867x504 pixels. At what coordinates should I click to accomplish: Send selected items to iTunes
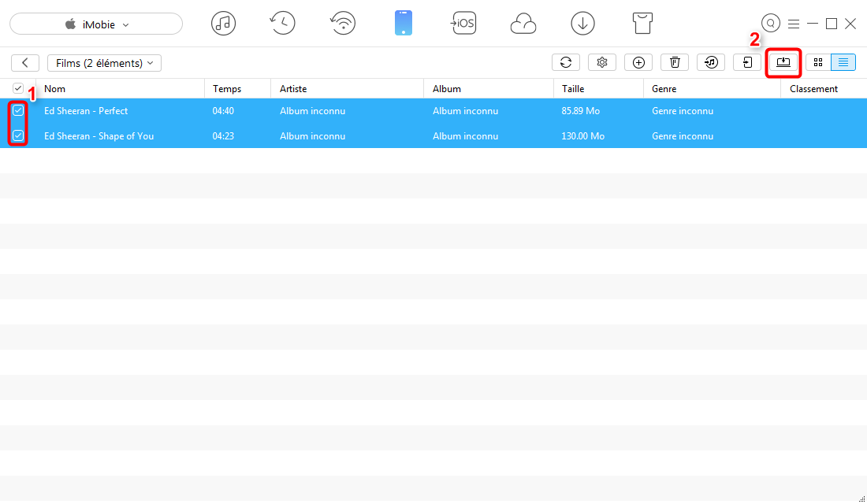(711, 62)
